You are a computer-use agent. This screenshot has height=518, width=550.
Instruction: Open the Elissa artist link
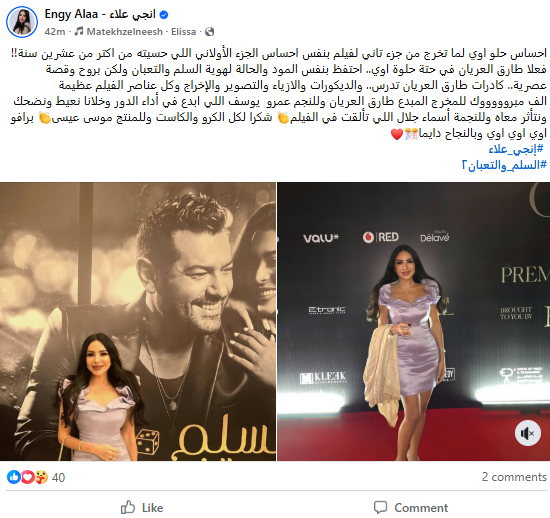[183, 32]
